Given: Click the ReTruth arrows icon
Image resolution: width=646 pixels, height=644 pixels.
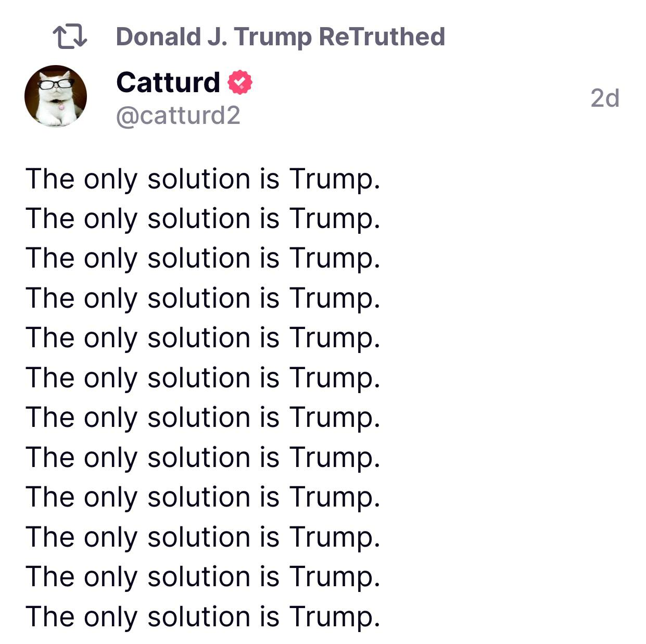Looking at the screenshot, I should click(x=70, y=37).
